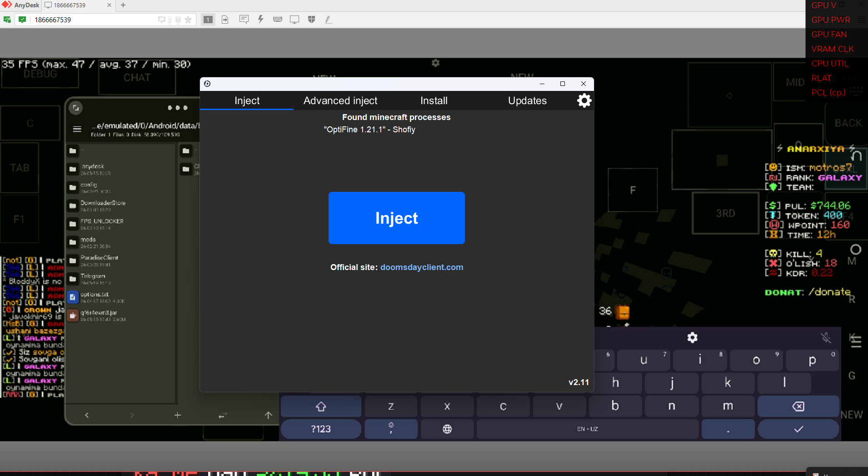Open a new AnyDesk session tab
868x476 pixels.
[123, 5]
